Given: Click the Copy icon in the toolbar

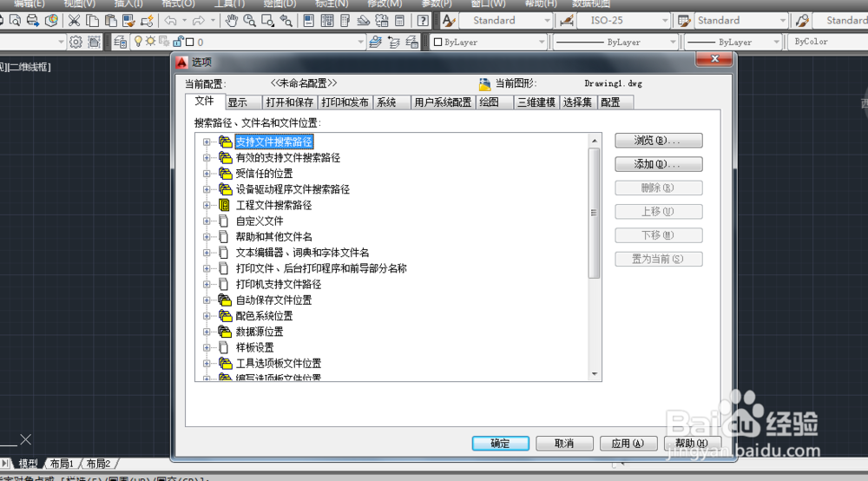Looking at the screenshot, I should click(93, 21).
